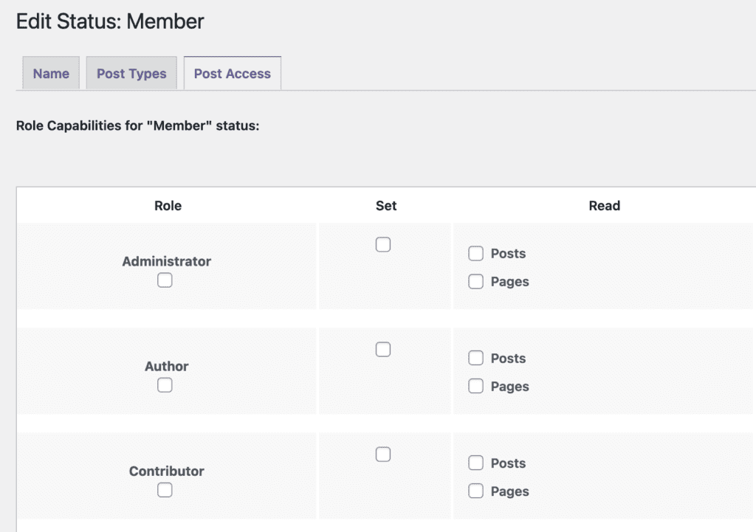
Task: Switch to the Name tab
Action: click(x=50, y=73)
